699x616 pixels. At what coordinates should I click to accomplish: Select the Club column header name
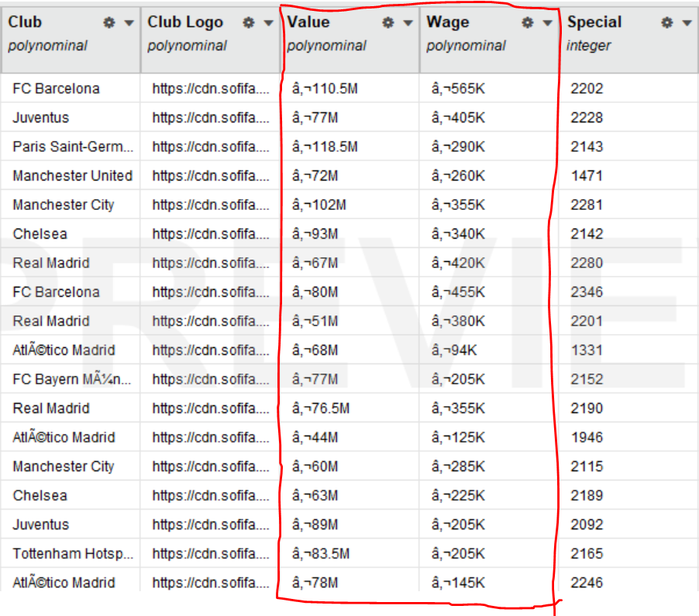25,22
